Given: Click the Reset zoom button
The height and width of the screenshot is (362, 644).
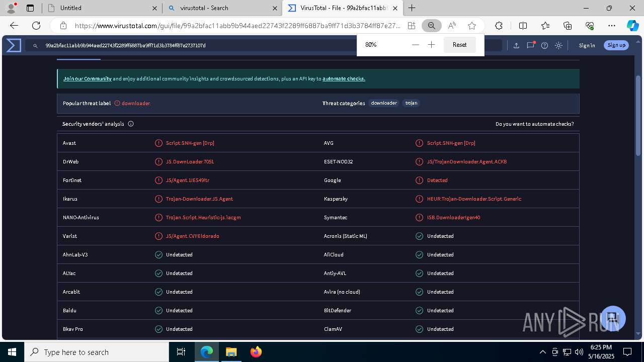Looking at the screenshot, I should [x=459, y=45].
